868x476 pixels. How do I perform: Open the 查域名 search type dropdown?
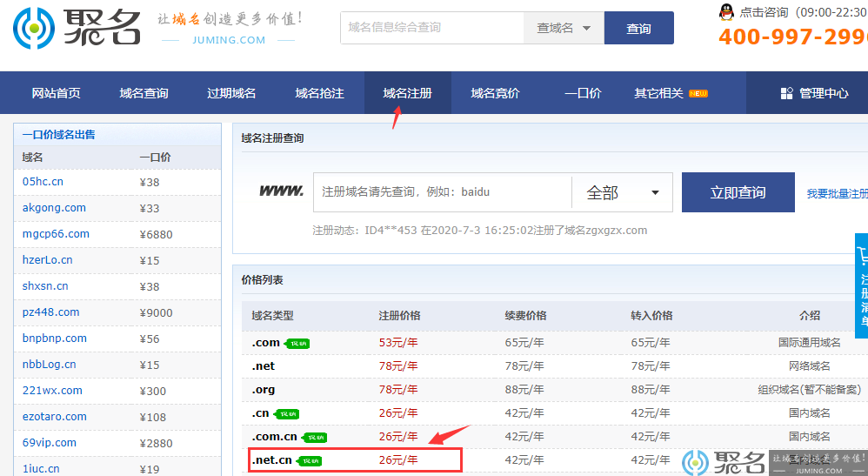(x=564, y=28)
